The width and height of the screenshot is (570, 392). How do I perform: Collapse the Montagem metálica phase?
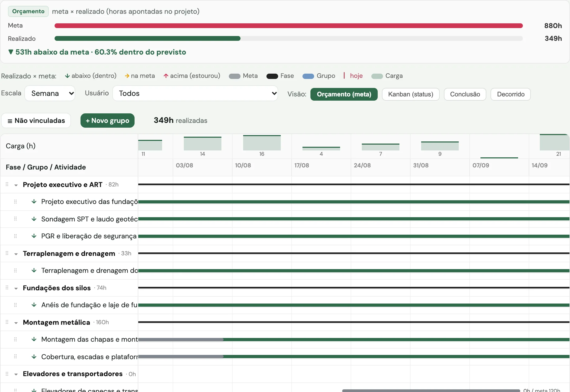click(16, 323)
